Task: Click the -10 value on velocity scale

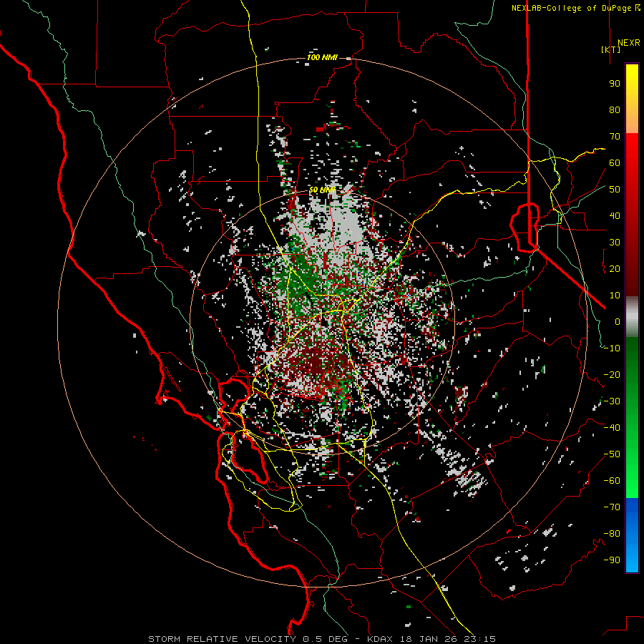Action: pos(612,348)
